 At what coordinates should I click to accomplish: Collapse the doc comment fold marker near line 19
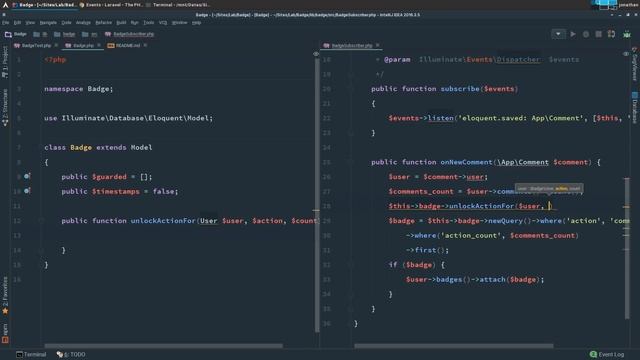pyautogui.click(x=350, y=74)
